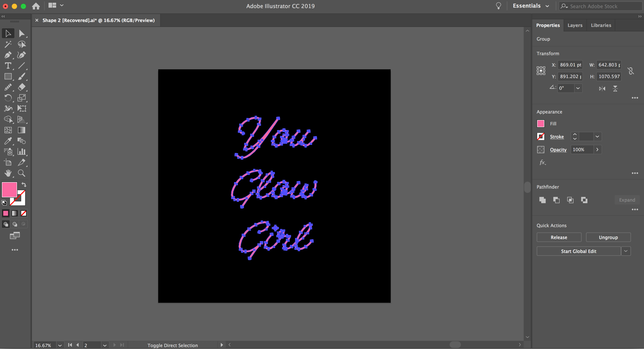The height and width of the screenshot is (349, 644).
Task: Expand the Opacity slider arrow
Action: 597,150
